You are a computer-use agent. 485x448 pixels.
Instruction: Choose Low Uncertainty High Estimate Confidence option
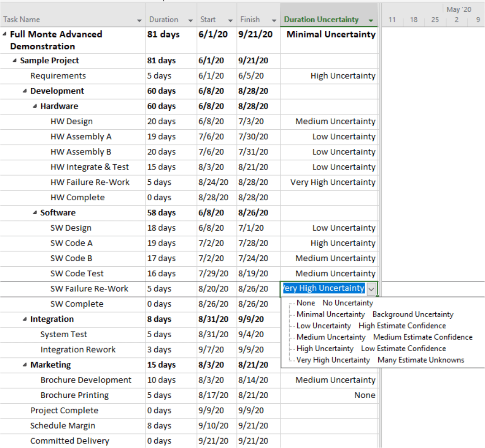tap(371, 325)
